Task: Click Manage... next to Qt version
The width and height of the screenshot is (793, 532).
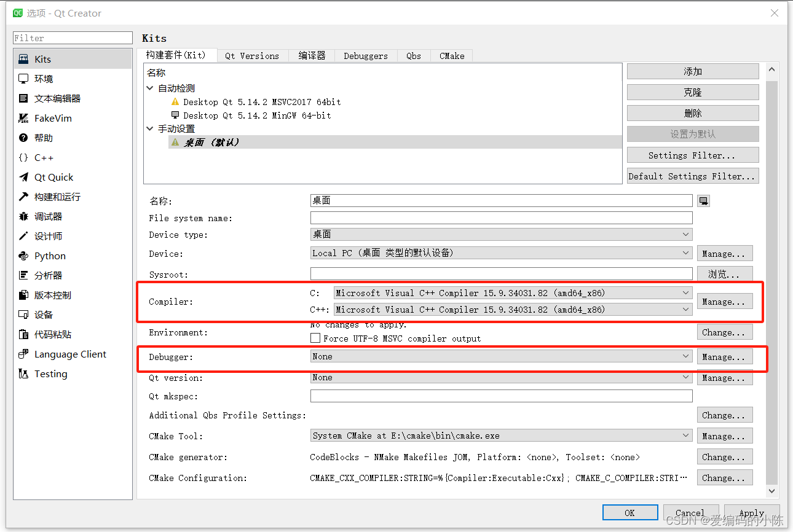Action: tap(725, 377)
